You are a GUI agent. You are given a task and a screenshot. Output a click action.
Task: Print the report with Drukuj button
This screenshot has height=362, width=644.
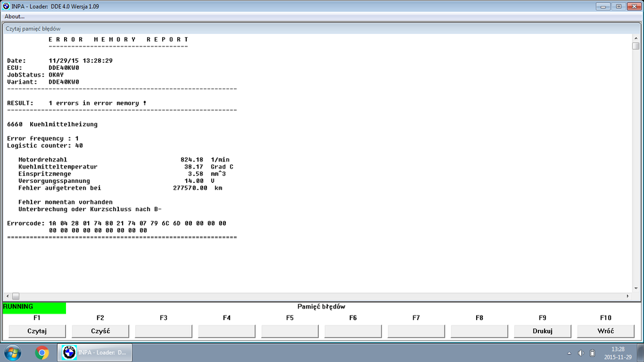coord(542,331)
